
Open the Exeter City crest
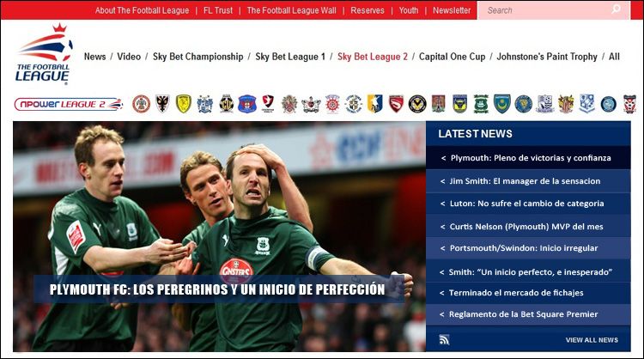311,104
